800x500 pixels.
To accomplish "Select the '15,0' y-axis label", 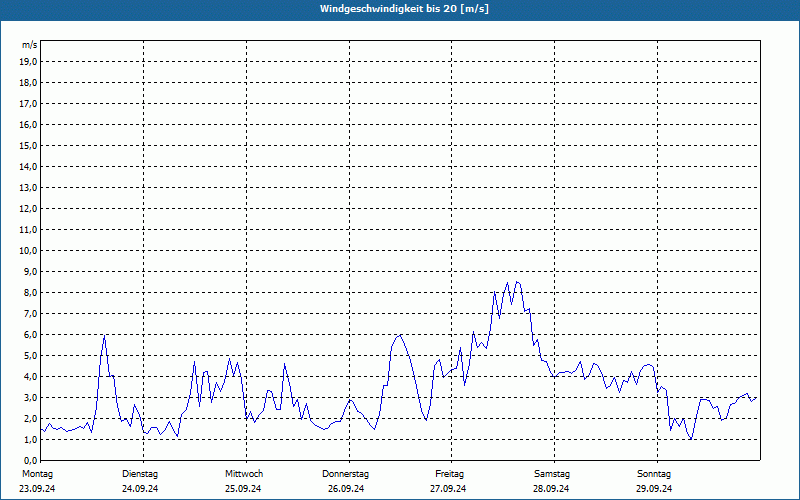I will (29, 145).
